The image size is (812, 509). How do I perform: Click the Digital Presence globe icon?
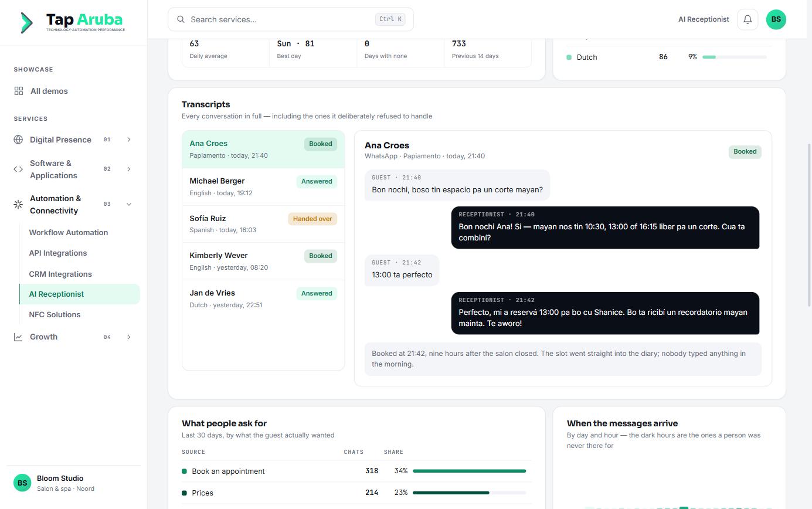click(18, 140)
